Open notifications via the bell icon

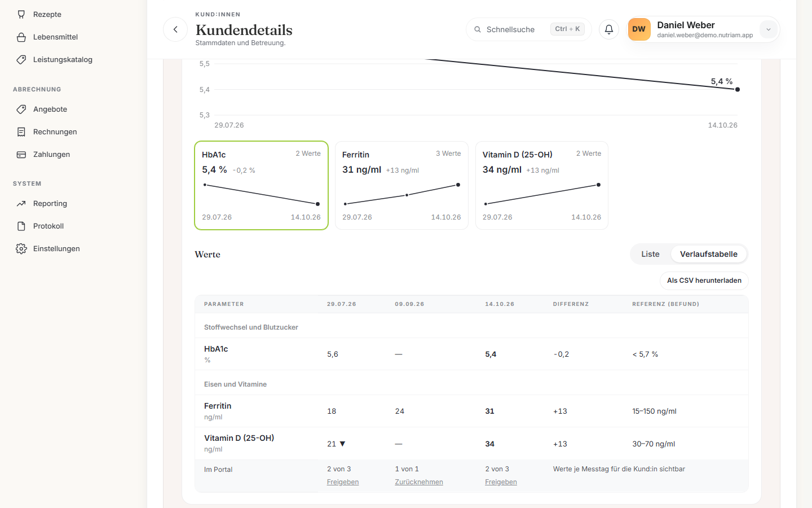click(609, 29)
